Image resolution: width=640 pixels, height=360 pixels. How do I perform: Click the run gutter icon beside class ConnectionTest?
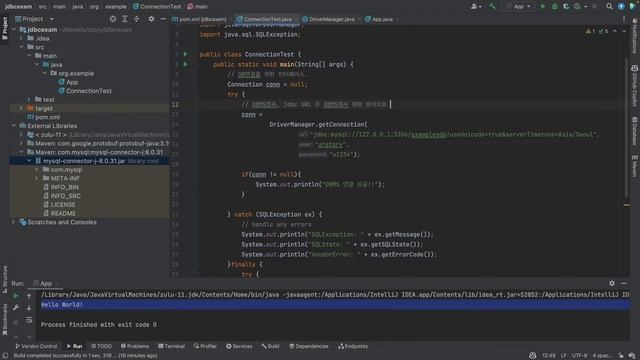(186, 54)
